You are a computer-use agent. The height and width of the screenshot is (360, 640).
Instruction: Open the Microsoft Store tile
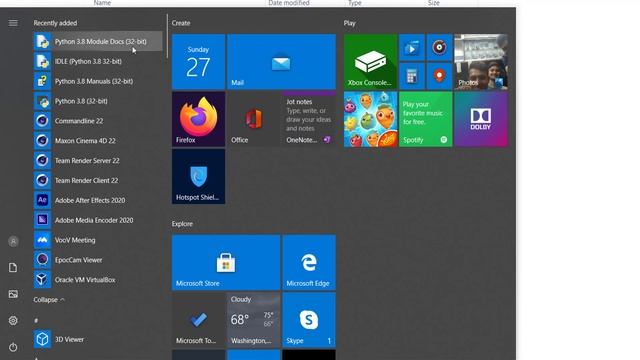click(x=226, y=262)
